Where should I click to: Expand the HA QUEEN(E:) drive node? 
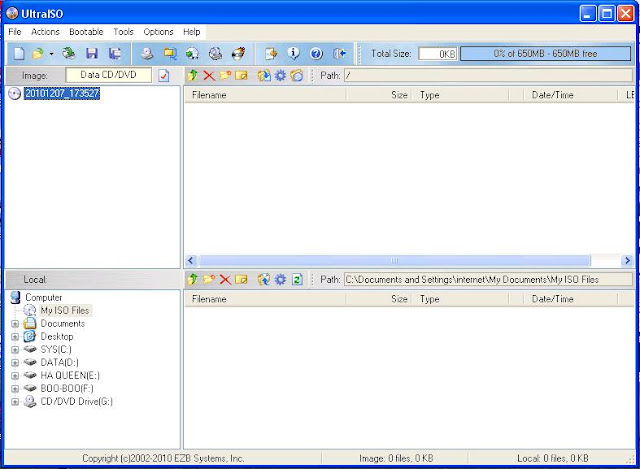pos(15,376)
